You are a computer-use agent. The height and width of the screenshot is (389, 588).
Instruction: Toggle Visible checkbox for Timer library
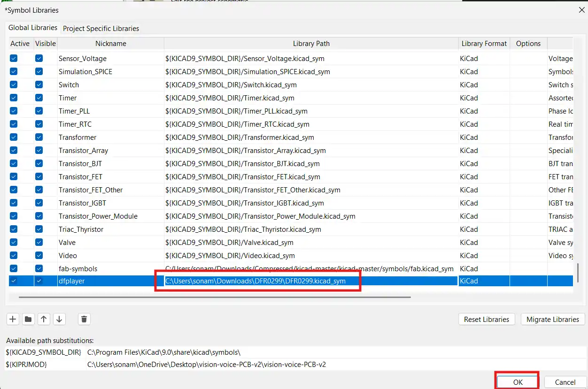tap(39, 98)
